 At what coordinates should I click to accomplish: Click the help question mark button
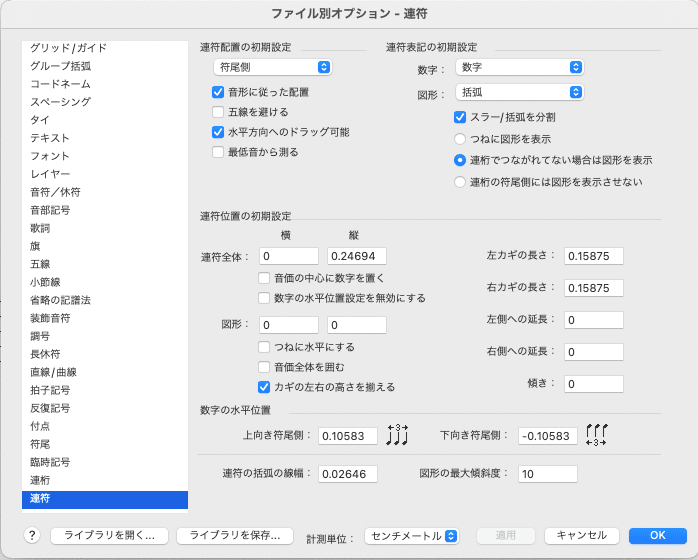coord(32,535)
